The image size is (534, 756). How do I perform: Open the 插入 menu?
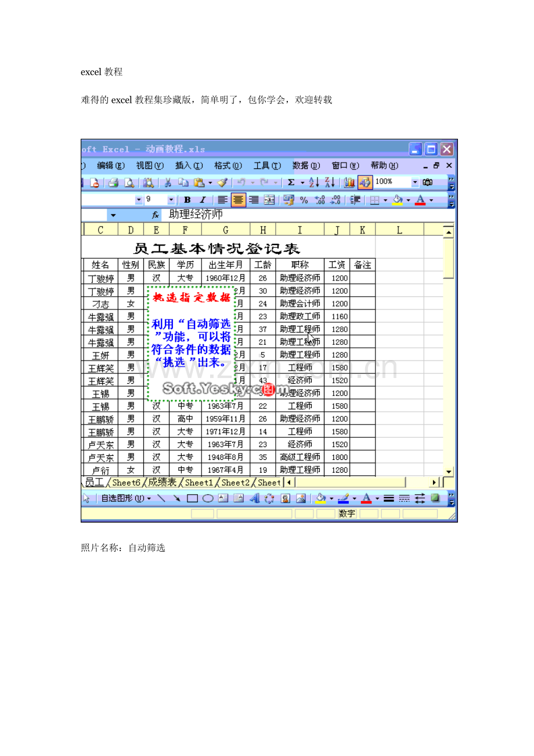(189, 165)
